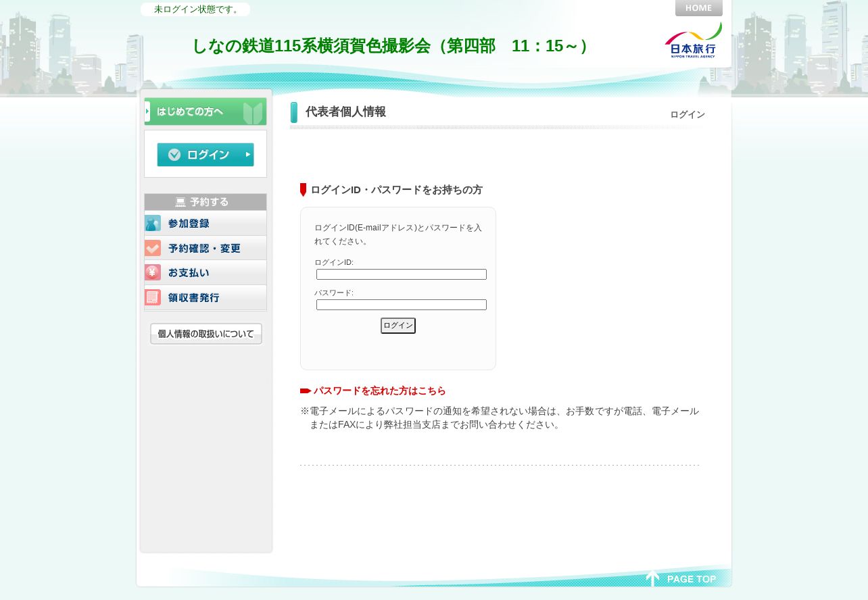Screen dimensions: 868x600
Task: Click ログインID・パスワードをお持ちの方 heading
Action: tap(396, 190)
